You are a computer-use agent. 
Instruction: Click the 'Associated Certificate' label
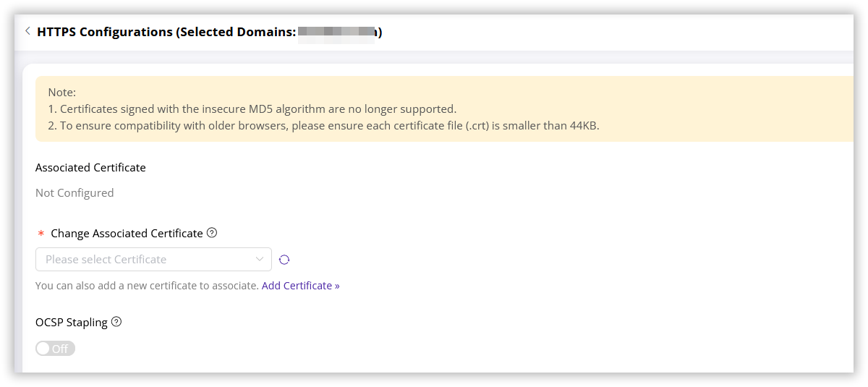pos(90,167)
